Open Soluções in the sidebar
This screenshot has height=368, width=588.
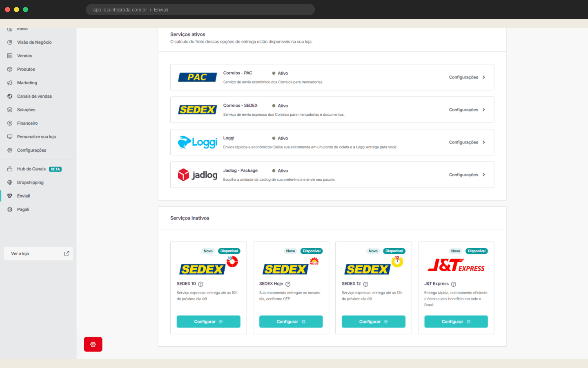coord(26,110)
